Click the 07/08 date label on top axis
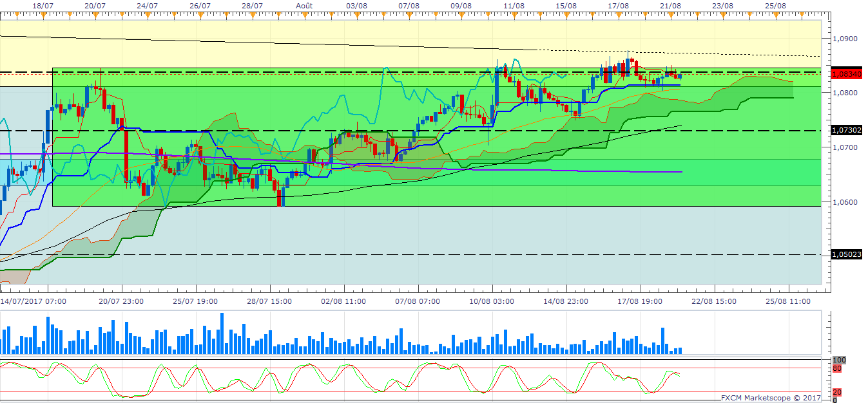 409,5
